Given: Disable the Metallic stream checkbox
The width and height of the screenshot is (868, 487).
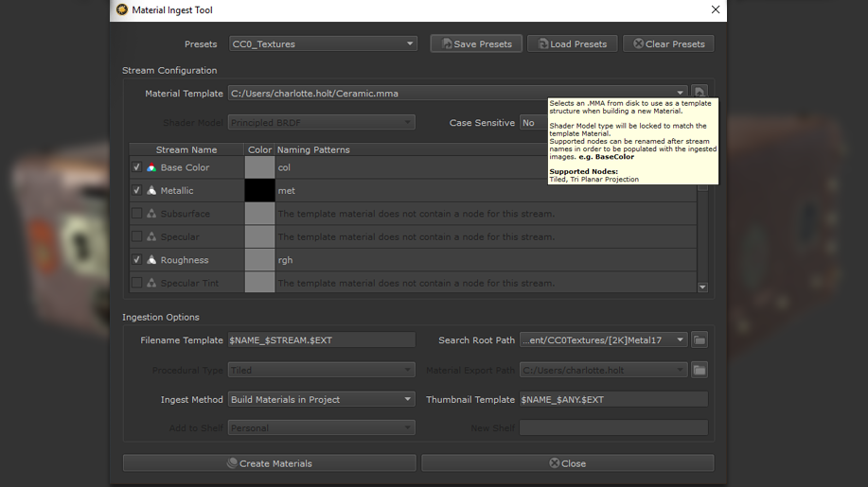Looking at the screenshot, I should [137, 191].
